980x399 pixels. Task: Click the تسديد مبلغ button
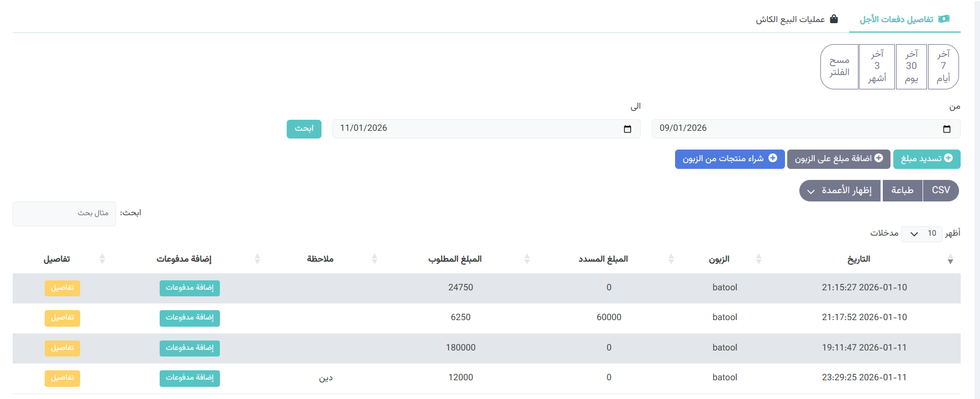927,159
